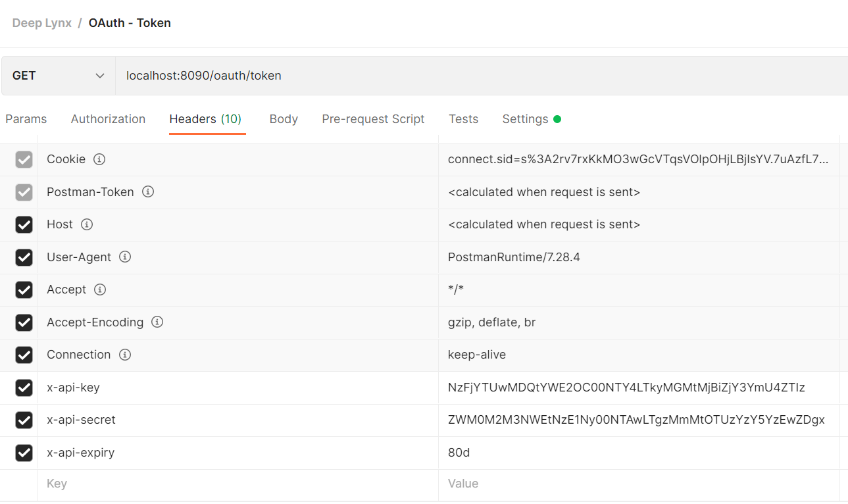Screen dimensions: 848x504
Task: Click the 80d expiry value
Action: [x=459, y=453]
